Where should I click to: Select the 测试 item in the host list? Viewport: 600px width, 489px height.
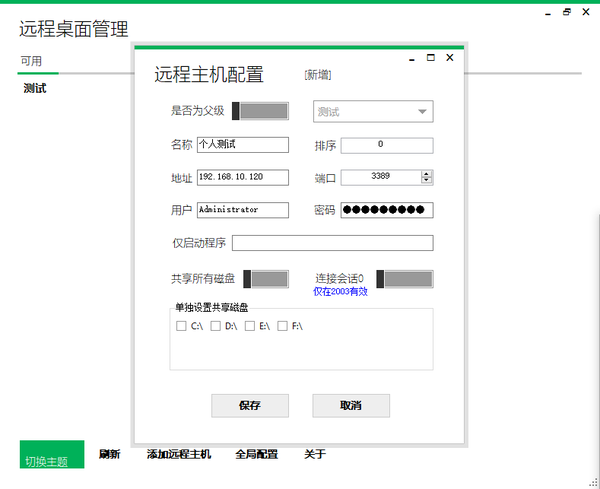(35, 88)
